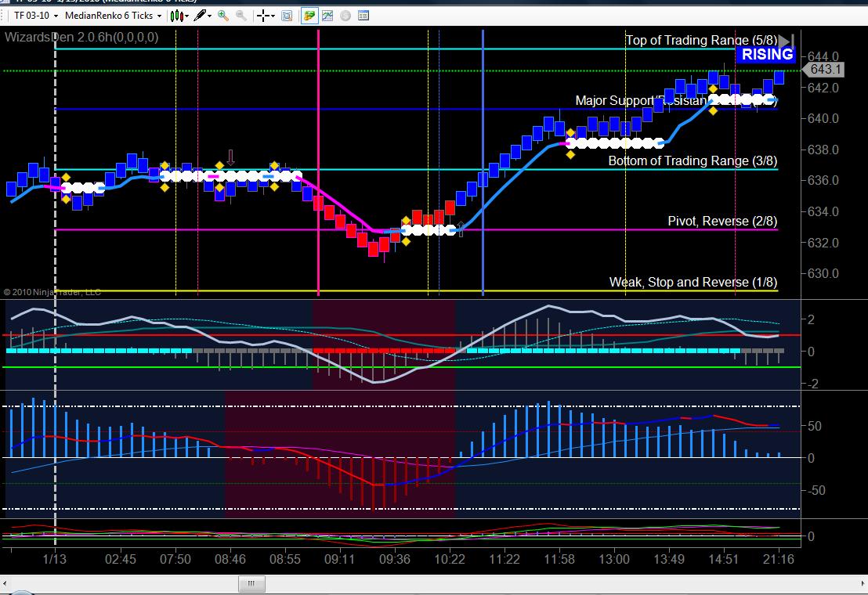This screenshot has height=595, width=868.
Task: Select the down arrow marker above the bars
Action: tap(231, 157)
